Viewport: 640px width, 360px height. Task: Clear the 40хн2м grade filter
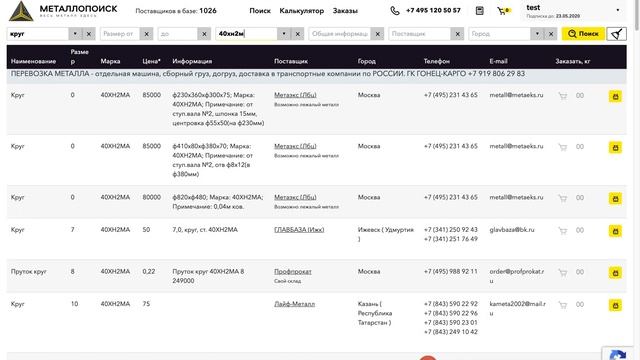coord(298,34)
